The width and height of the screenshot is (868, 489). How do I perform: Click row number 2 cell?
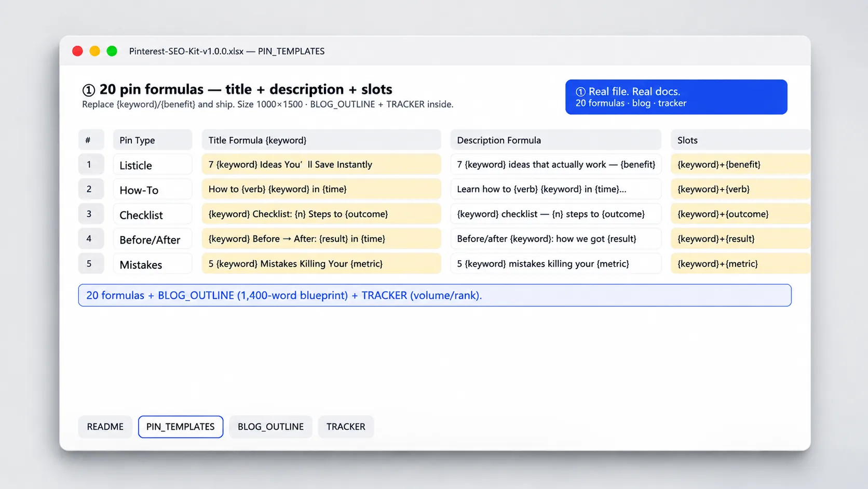[91, 189]
